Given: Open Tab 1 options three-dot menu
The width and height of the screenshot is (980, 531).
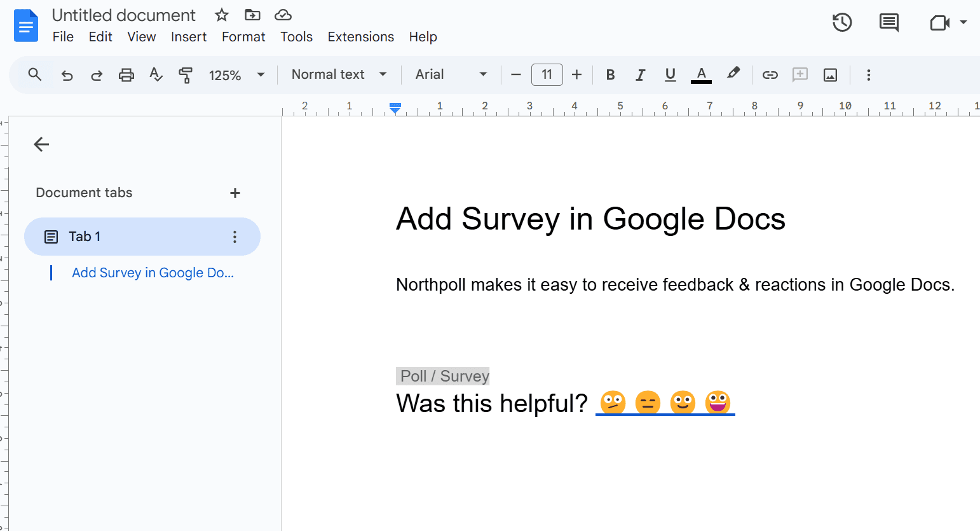Looking at the screenshot, I should pos(235,237).
